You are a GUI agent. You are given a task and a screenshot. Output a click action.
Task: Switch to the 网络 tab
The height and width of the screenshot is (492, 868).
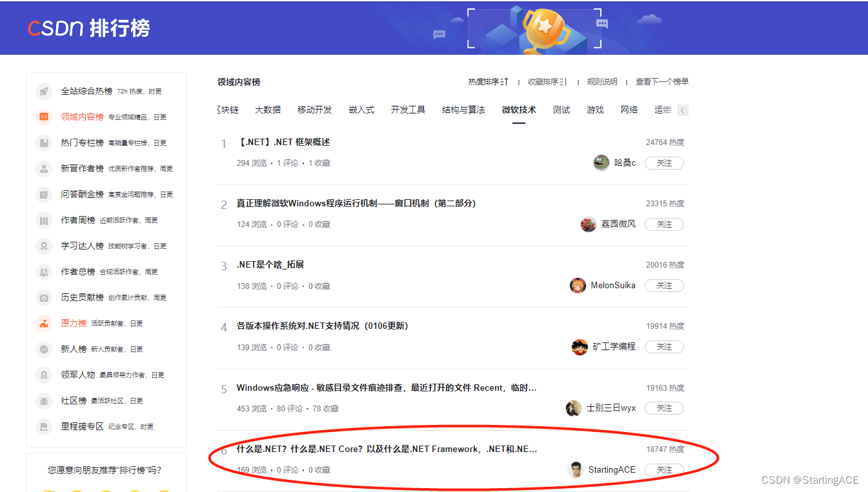(x=629, y=110)
